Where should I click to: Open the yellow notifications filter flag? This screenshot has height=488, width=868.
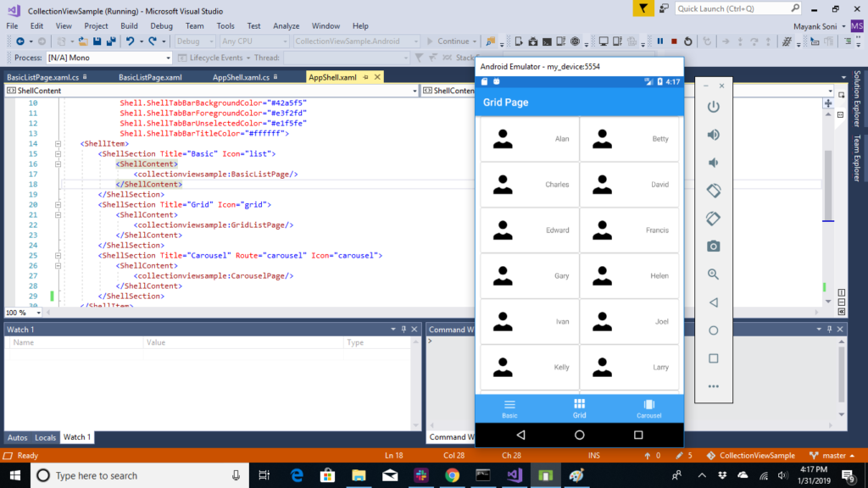[x=643, y=8]
